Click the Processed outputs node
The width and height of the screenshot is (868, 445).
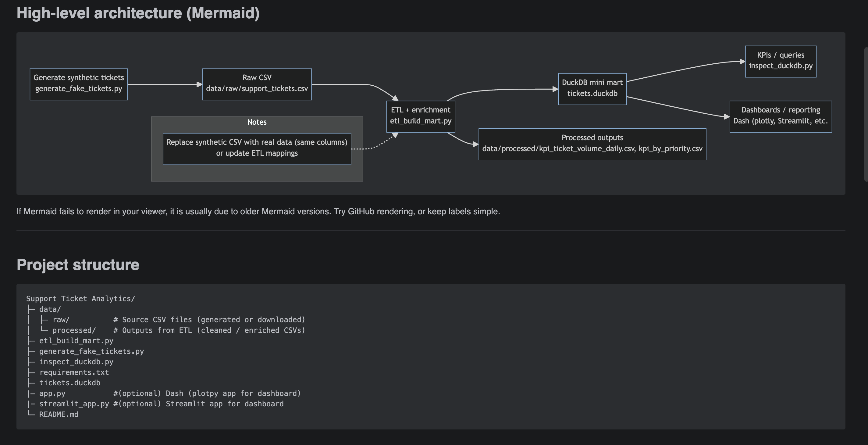[x=592, y=143]
